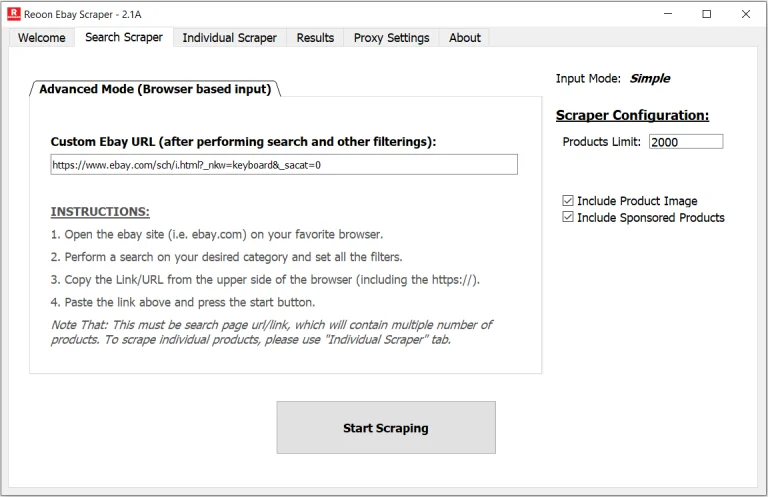
Task: Toggle Include Product Image checkbox
Action: tap(568, 201)
